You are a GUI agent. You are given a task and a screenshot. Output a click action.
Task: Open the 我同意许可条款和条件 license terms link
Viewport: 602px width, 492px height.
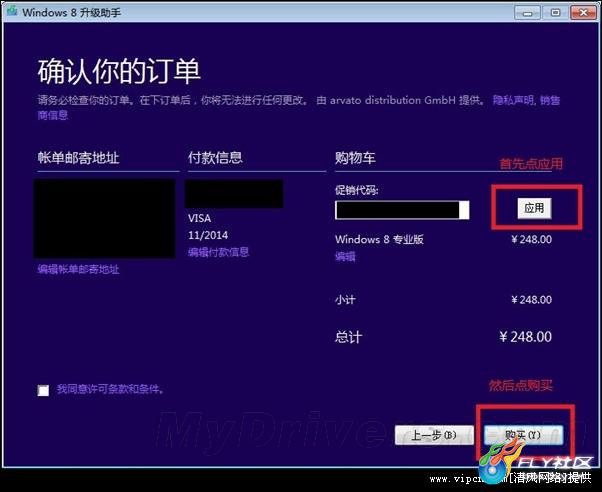111,389
